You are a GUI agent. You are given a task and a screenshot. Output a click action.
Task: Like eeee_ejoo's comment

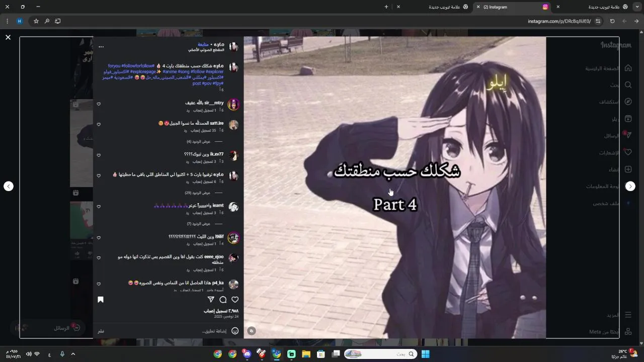pyautogui.click(x=99, y=258)
